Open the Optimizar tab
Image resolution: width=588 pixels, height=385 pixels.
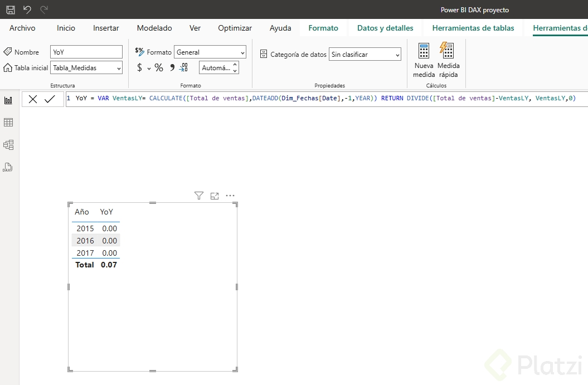tap(235, 28)
